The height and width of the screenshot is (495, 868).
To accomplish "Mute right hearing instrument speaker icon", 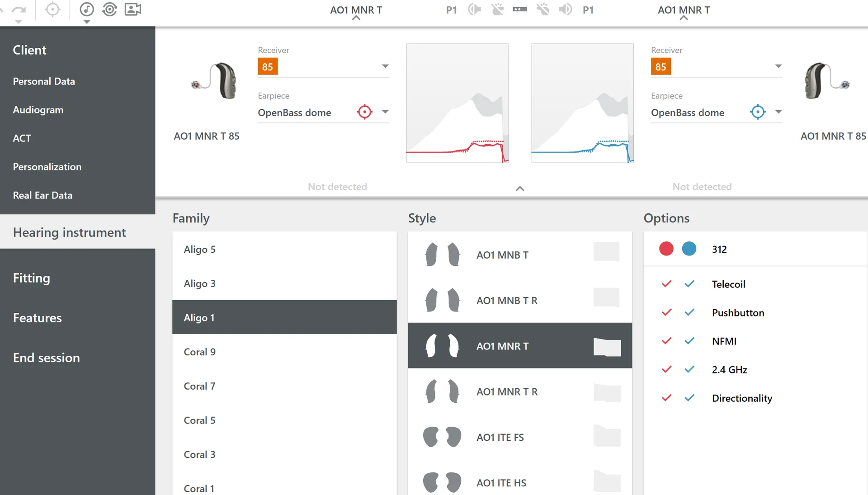I will click(565, 9).
